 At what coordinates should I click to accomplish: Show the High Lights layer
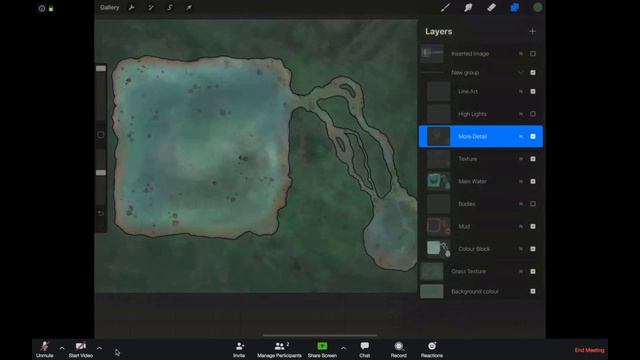click(x=533, y=114)
